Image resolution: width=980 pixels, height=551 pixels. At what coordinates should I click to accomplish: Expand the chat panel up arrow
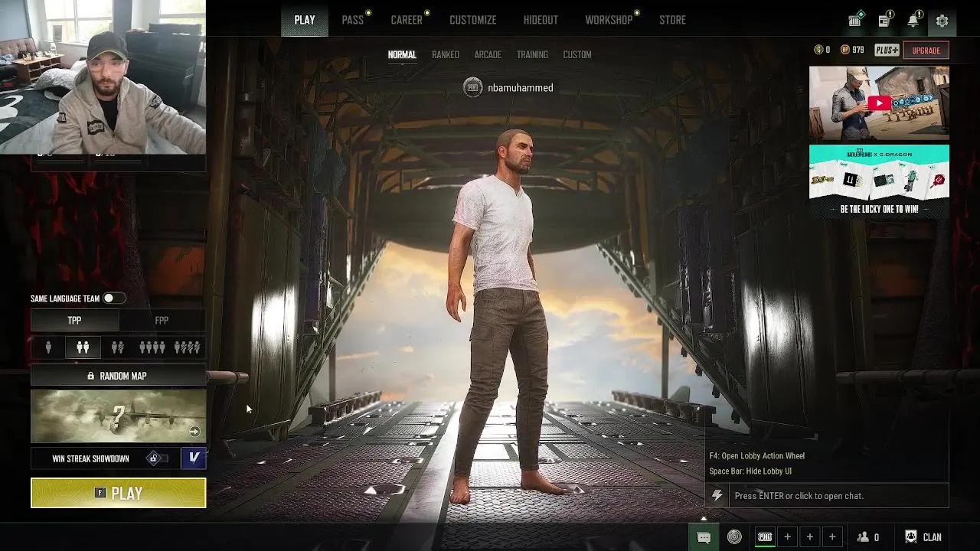[704, 519]
